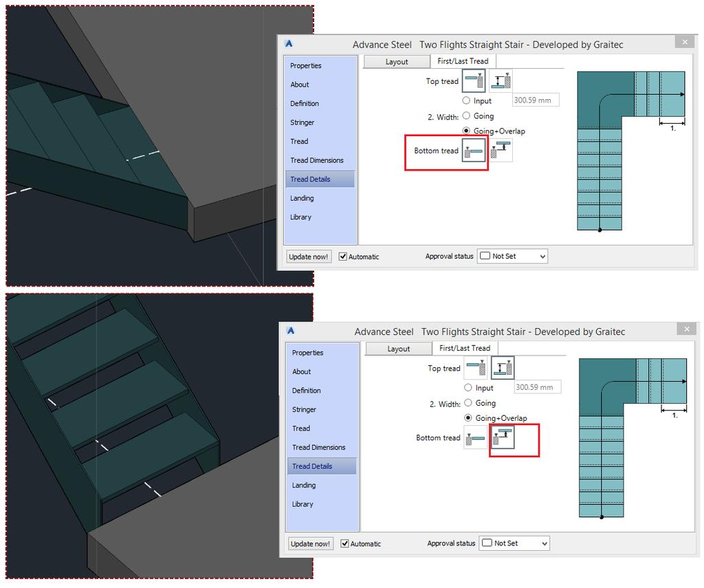
Task: Switch to Layout tab in lower dialog
Action: pos(398,349)
